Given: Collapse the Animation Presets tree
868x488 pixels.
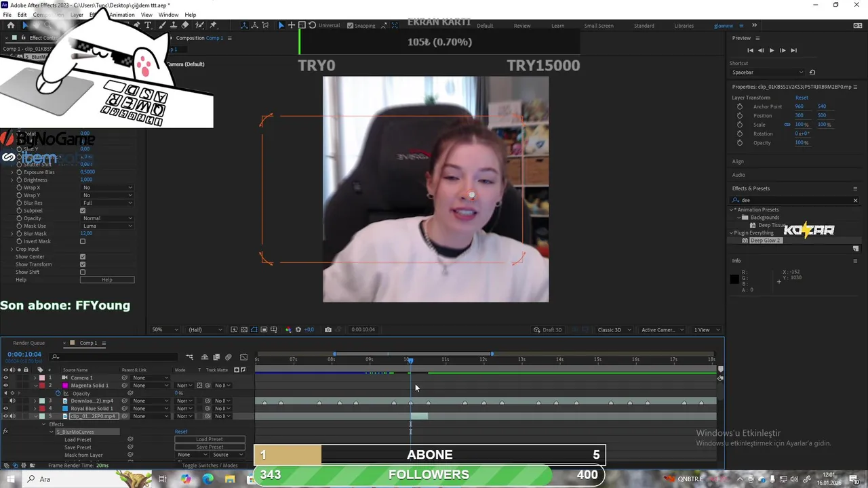Looking at the screenshot, I should pos(732,210).
